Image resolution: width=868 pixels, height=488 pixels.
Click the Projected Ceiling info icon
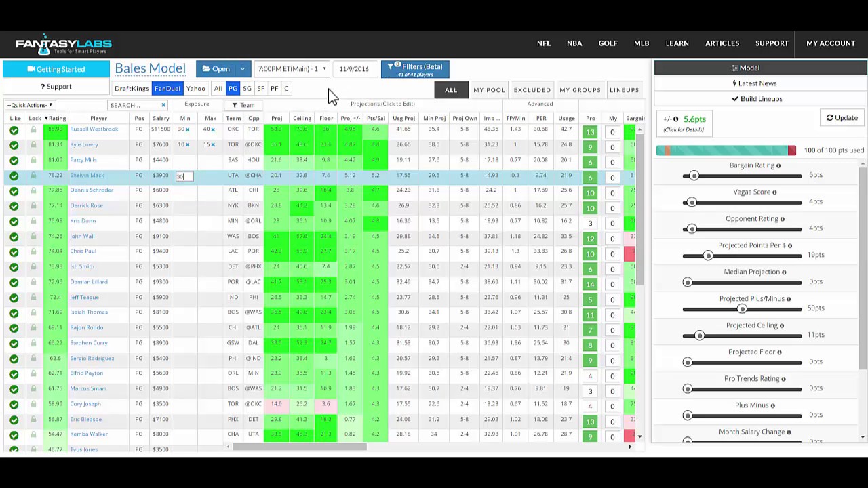pos(782,326)
